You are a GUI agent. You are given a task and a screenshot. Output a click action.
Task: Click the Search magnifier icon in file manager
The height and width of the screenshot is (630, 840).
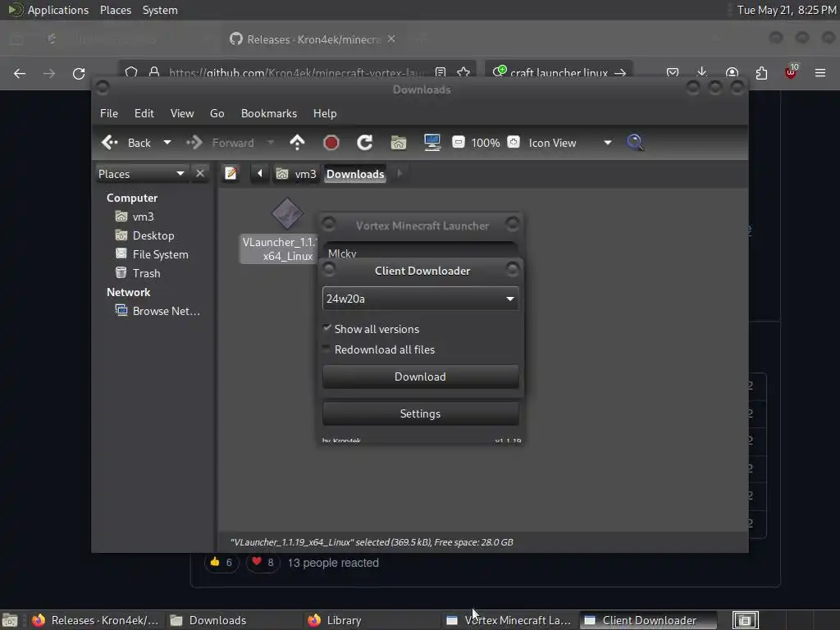tap(635, 143)
